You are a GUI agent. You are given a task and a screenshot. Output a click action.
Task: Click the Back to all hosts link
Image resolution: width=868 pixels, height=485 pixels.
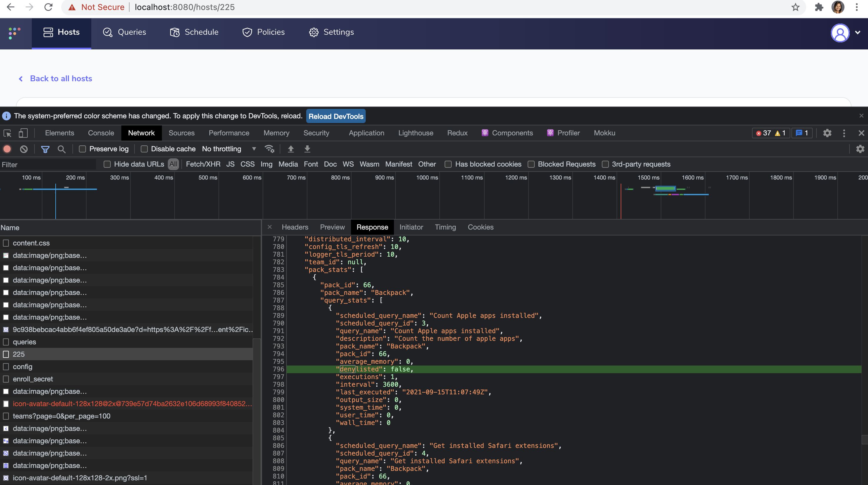(61, 79)
